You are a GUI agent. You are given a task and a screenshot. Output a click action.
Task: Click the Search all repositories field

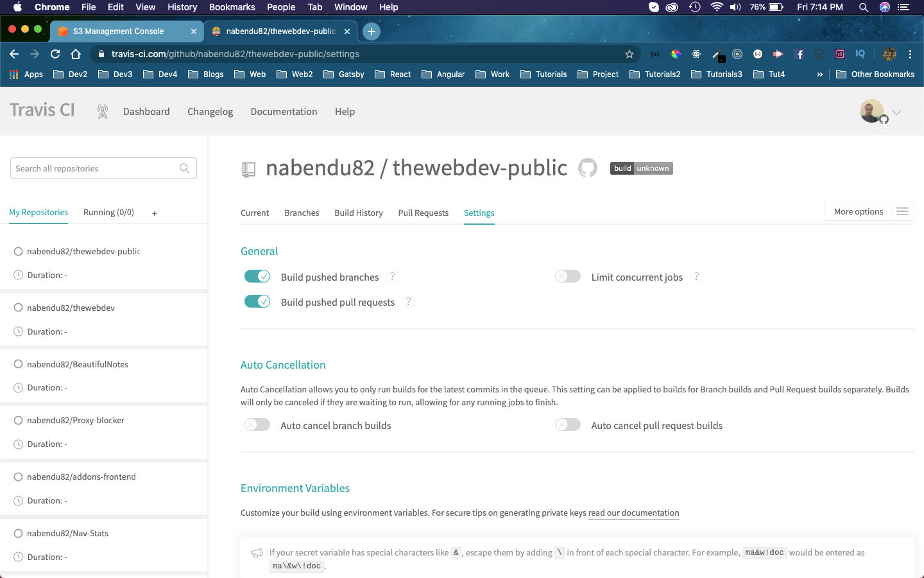103,168
